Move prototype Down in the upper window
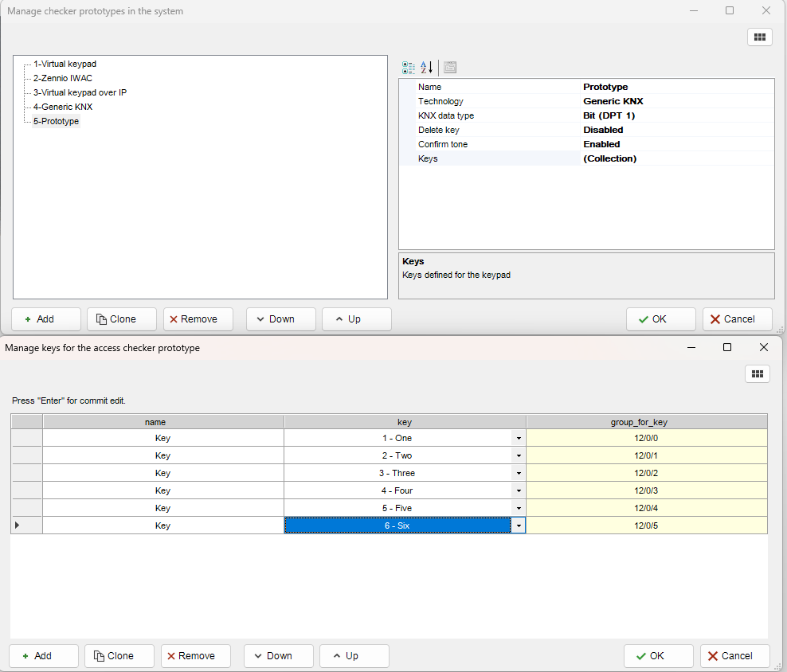 click(280, 319)
